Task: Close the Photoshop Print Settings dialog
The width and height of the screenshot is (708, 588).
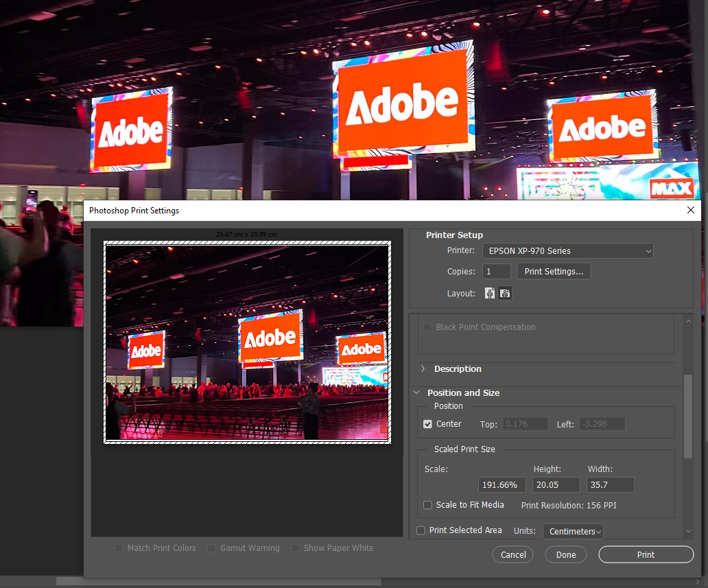Action: [x=690, y=210]
